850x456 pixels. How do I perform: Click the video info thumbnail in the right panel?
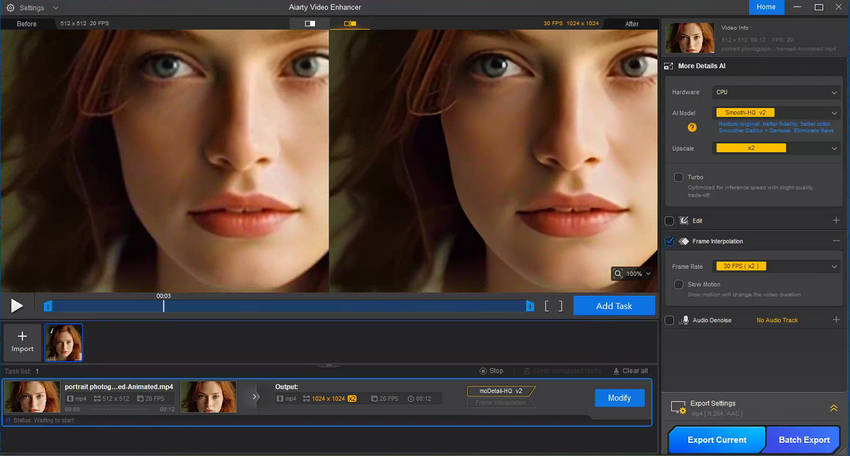click(x=690, y=37)
